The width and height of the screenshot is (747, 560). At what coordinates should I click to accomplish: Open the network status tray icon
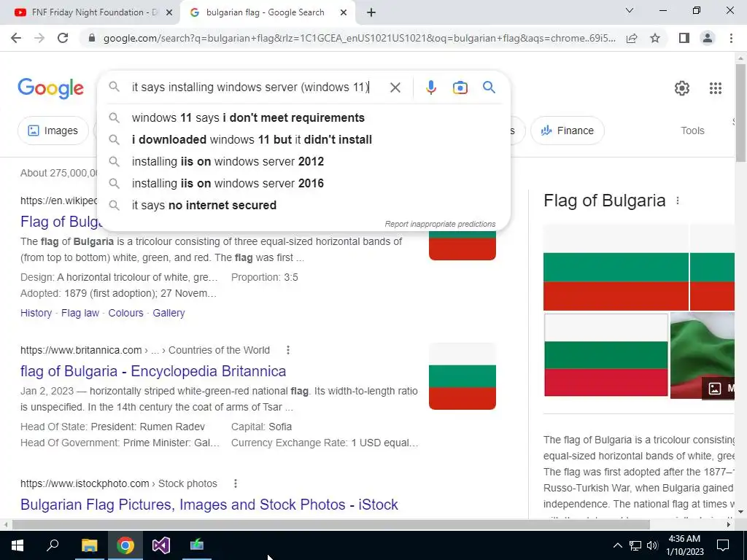pos(635,545)
